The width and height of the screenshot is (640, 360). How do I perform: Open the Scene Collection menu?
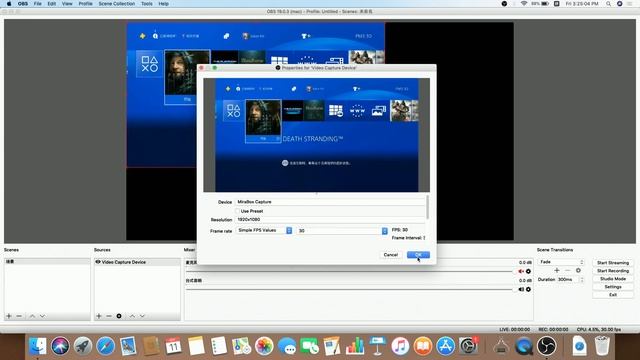117,4
